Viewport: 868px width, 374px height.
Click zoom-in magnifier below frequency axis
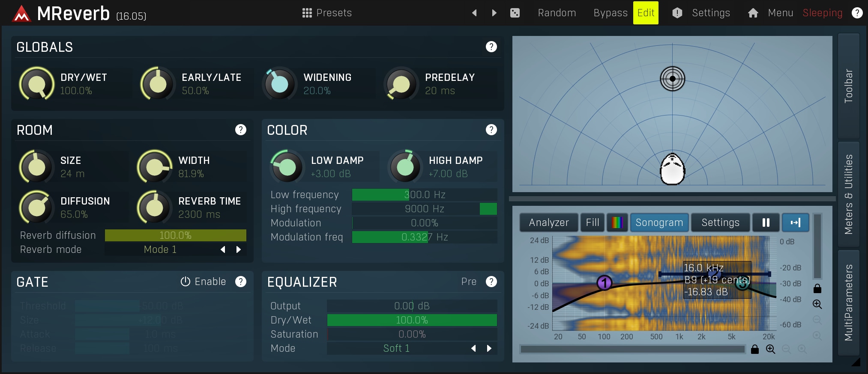point(770,349)
